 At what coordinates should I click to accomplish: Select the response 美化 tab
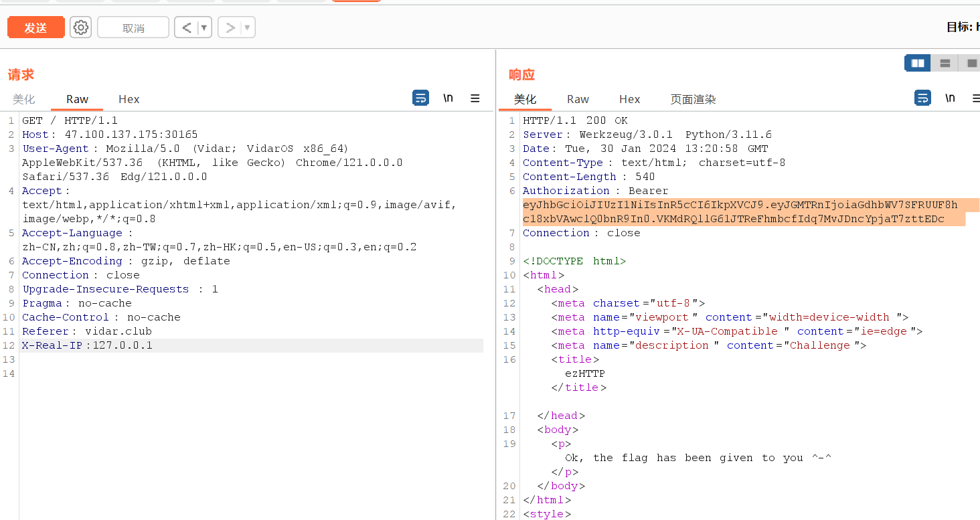525,99
